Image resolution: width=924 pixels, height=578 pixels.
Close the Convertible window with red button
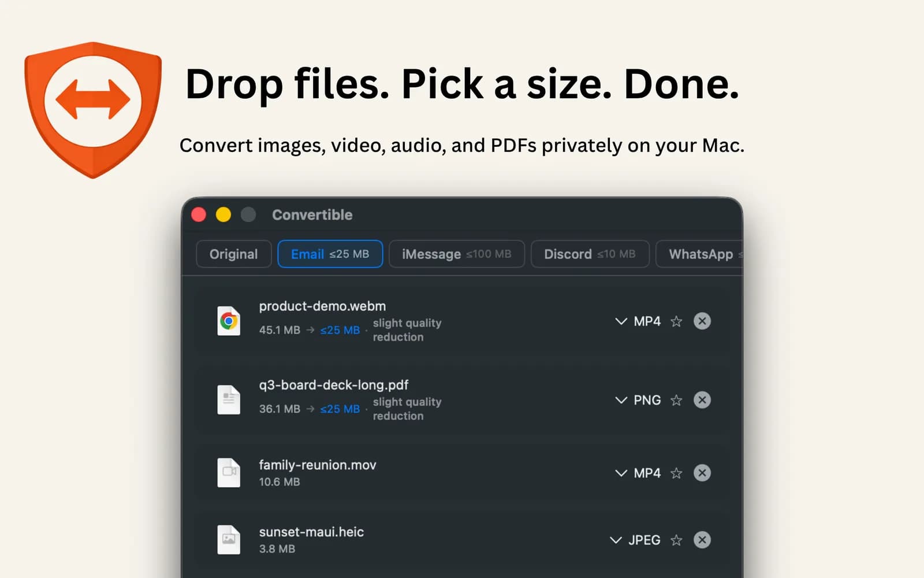(199, 214)
